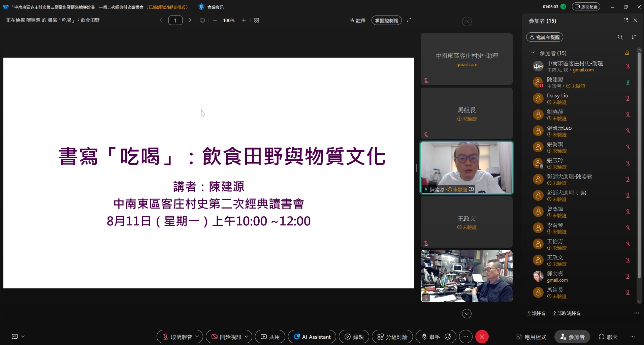Click 全部靜音 to mute everyone
The image size is (644, 345).
click(536, 313)
